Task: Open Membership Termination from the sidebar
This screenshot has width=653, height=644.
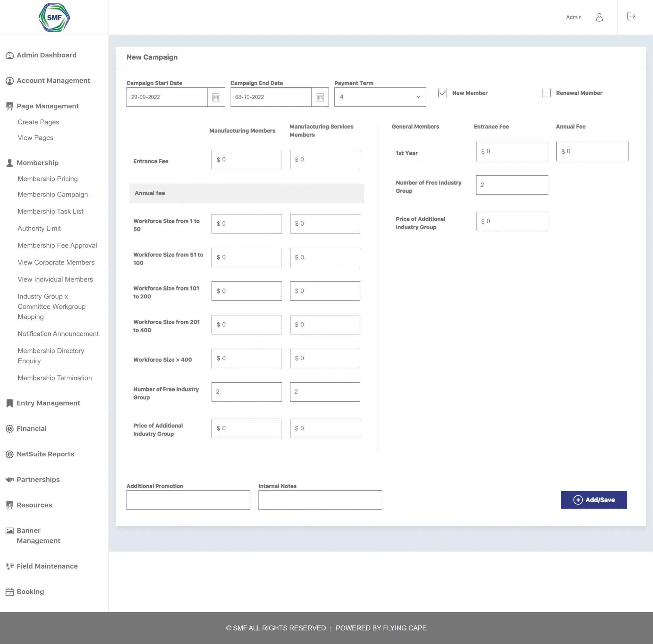Action: click(x=55, y=378)
